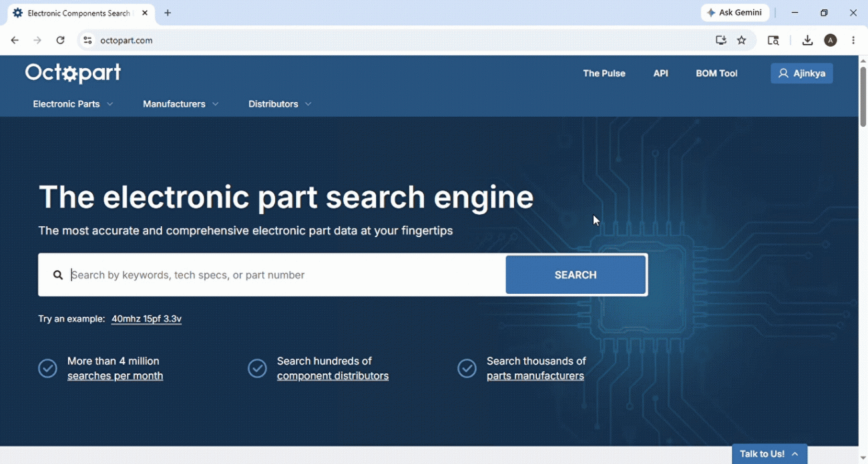The height and width of the screenshot is (464, 868).
Task: Reload the octopart.com page
Action: click(61, 41)
